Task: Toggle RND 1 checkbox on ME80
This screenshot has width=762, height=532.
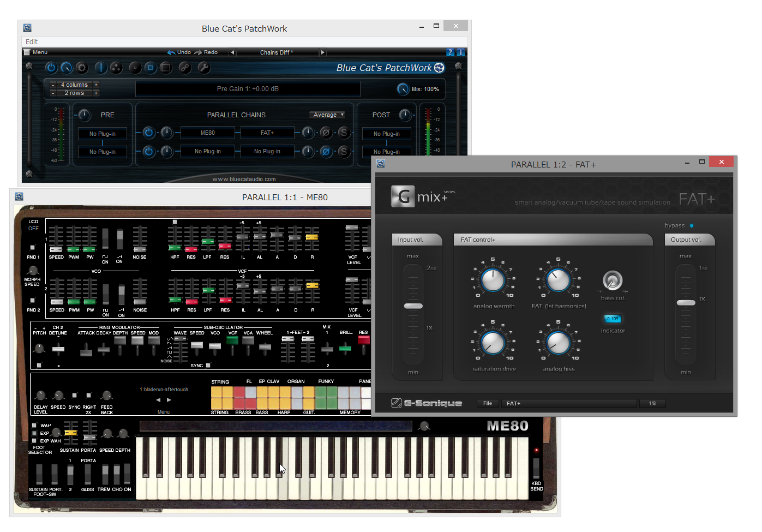Action: click(x=32, y=248)
